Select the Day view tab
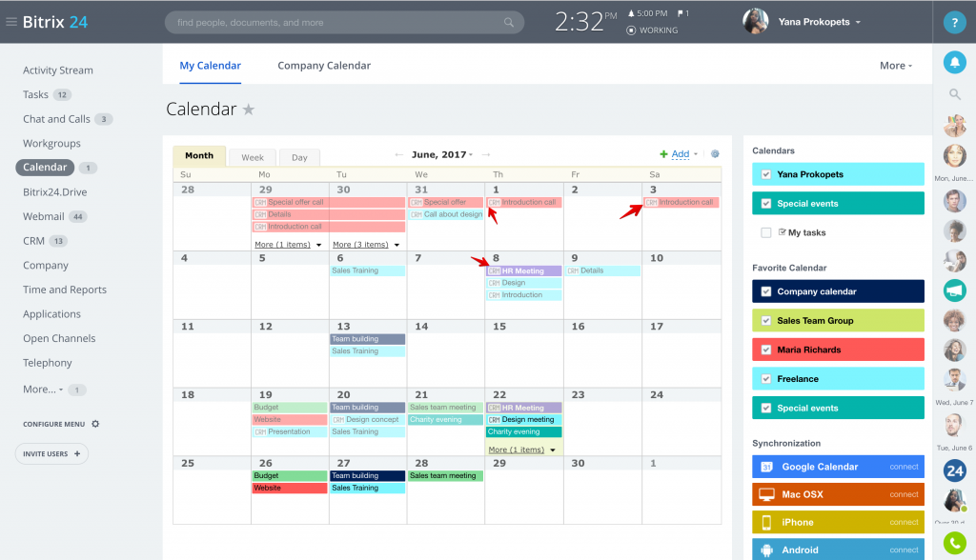Viewport: 976px width, 560px height. 299,157
